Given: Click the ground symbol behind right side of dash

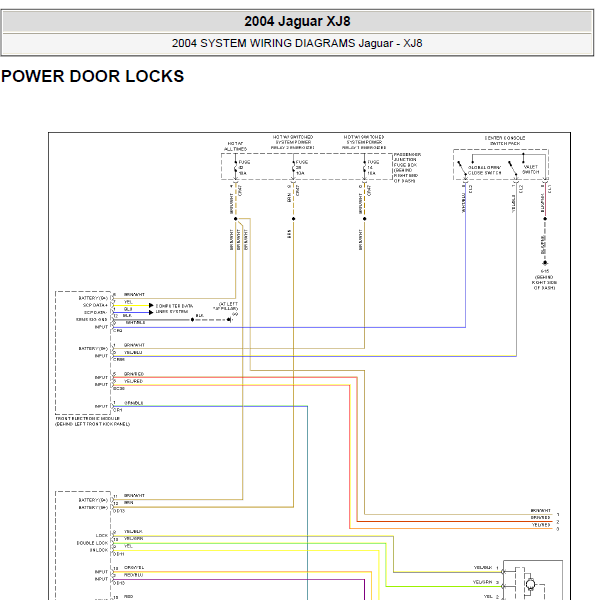Looking at the screenshot, I should pos(545,263).
